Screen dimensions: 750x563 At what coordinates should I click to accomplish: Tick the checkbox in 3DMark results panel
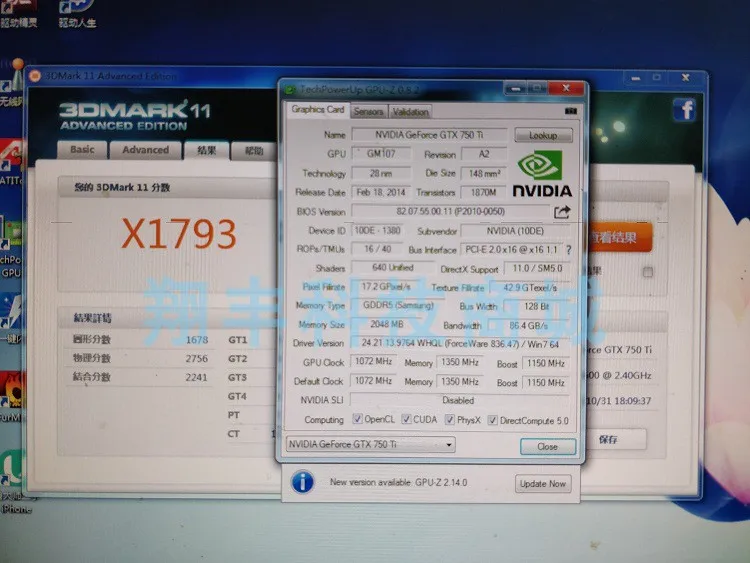(x=648, y=272)
